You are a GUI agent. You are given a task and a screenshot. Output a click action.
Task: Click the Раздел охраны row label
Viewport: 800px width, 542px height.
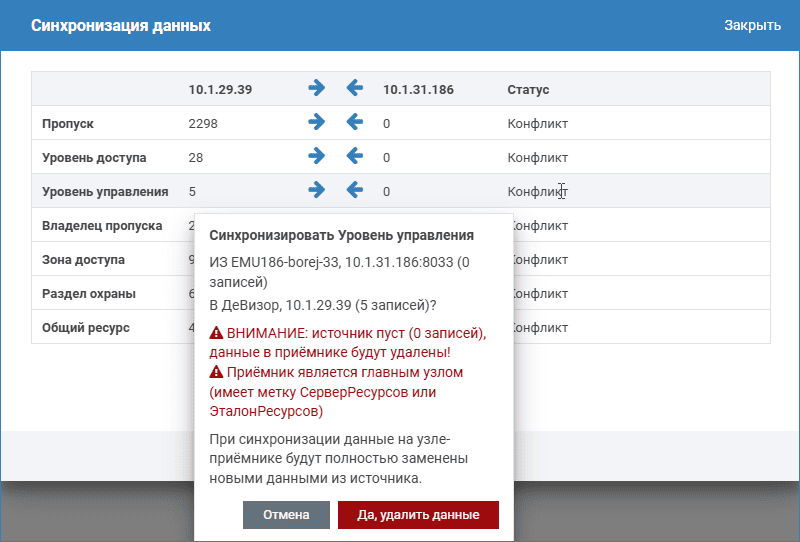[89, 294]
